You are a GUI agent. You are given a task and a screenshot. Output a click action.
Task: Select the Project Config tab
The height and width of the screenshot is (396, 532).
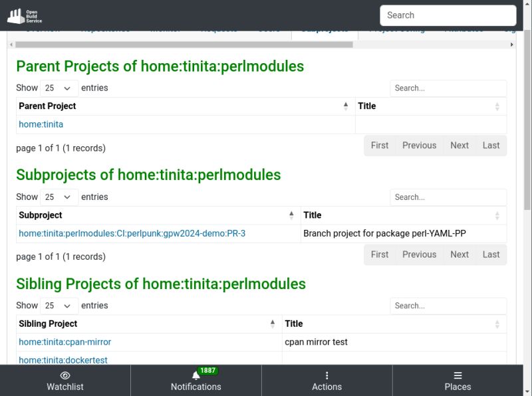point(398,29)
